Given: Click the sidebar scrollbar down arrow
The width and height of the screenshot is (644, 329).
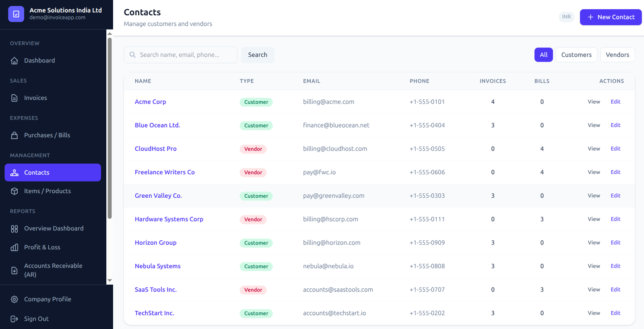Looking at the screenshot, I should 109,280.
